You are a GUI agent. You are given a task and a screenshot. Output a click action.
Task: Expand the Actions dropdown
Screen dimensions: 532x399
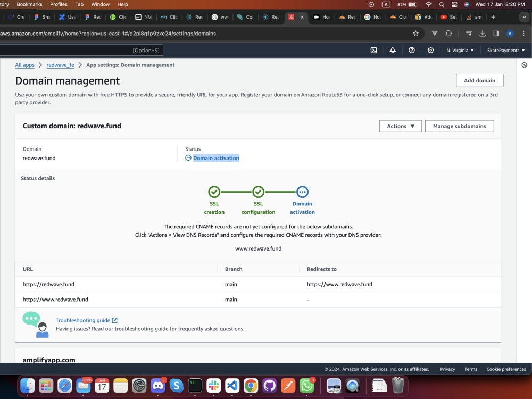(x=401, y=126)
